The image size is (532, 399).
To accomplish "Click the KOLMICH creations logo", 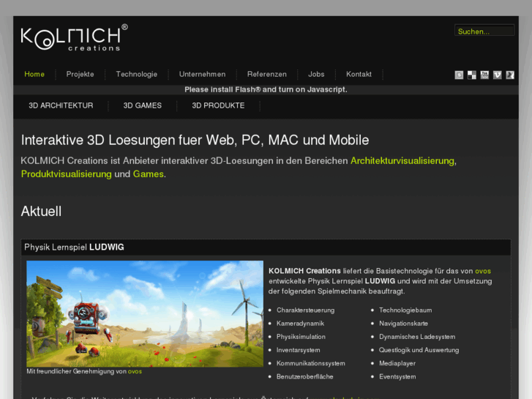I will [x=75, y=37].
